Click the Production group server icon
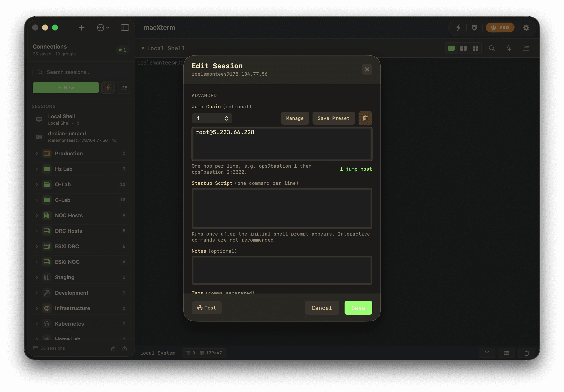Screen dimensions: 564x392 [x=47, y=153]
